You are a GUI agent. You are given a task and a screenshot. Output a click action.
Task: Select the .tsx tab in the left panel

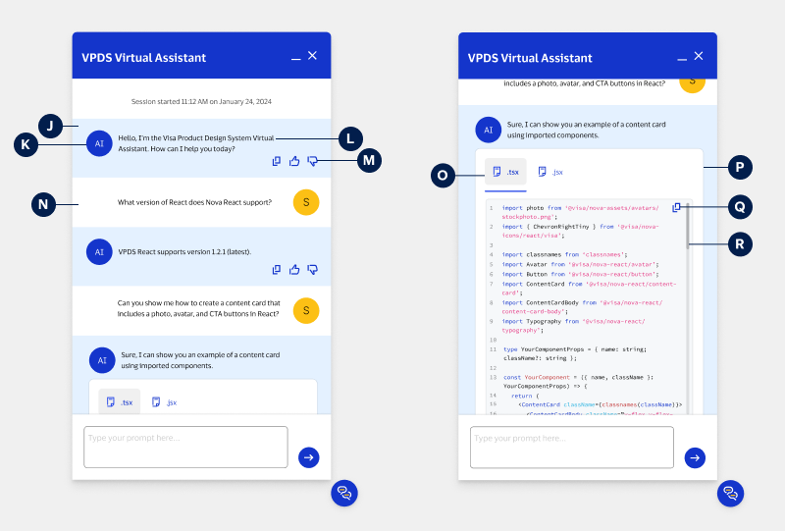point(120,401)
